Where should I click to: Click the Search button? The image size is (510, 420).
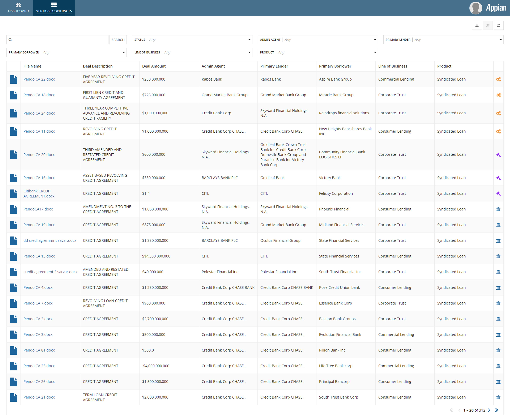coord(118,40)
